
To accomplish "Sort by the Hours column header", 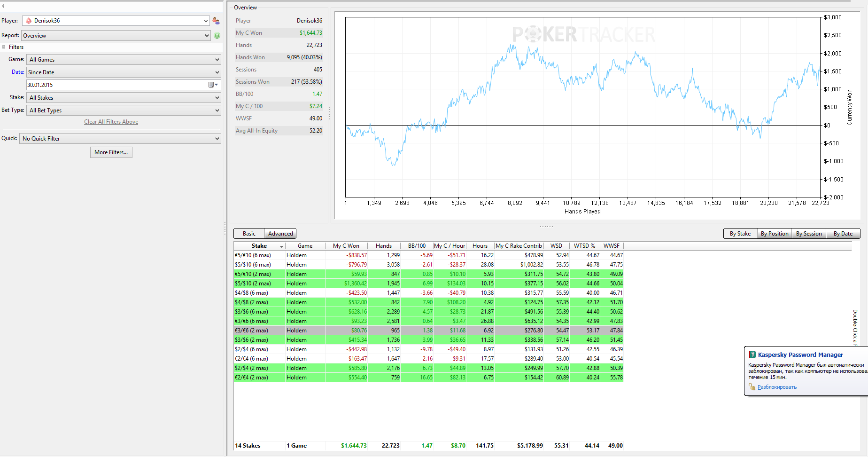I will coord(480,246).
